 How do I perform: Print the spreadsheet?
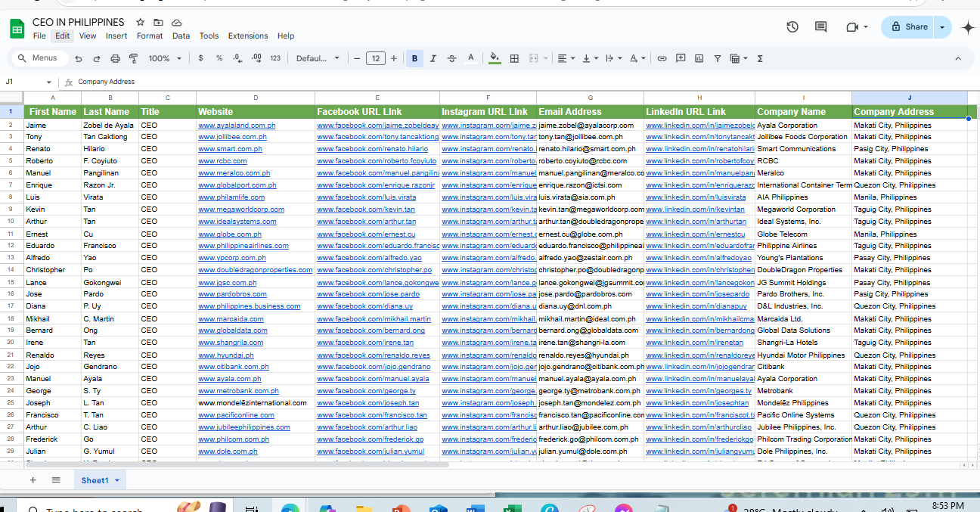[x=115, y=58]
